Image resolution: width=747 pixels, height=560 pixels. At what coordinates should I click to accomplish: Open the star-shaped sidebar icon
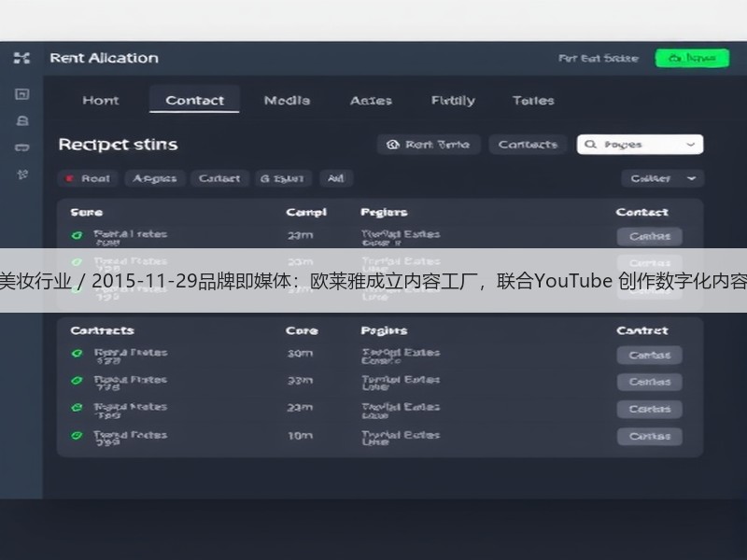coord(22,175)
